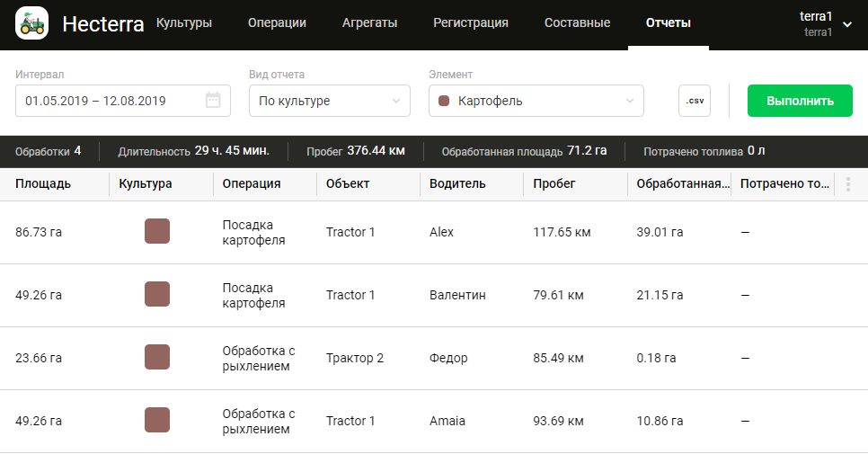Open the column options three-dot menu
868x463 pixels.
coord(848,184)
